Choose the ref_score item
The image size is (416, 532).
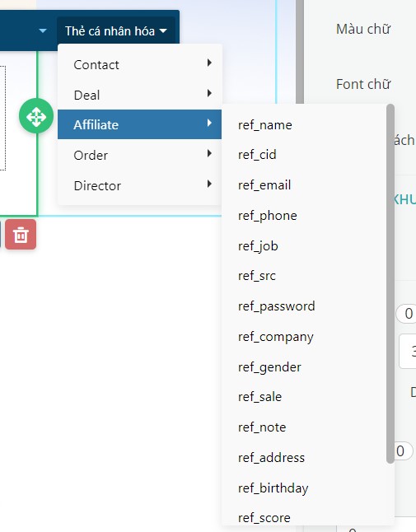point(264,518)
